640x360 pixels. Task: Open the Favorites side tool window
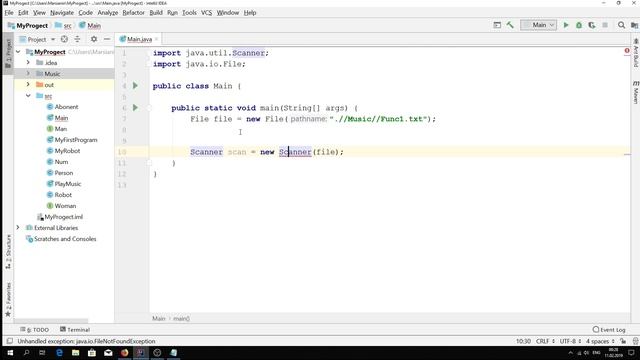click(8, 299)
